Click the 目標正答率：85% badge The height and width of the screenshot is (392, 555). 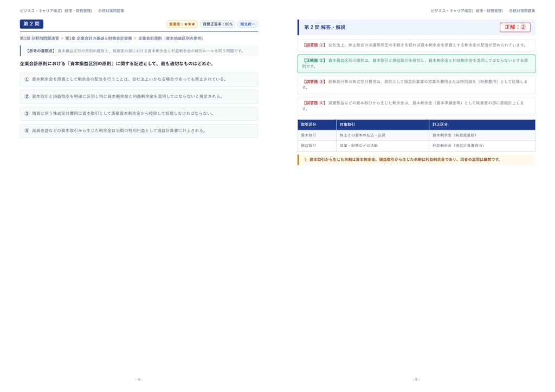218,24
